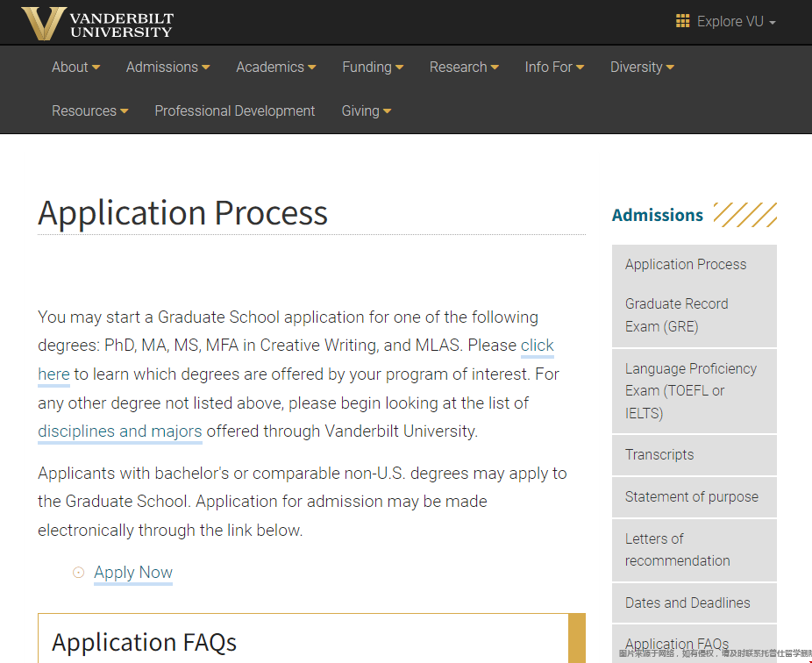Open the Explore VU grid icon
Viewport: 812px width, 663px height.
[682, 21]
